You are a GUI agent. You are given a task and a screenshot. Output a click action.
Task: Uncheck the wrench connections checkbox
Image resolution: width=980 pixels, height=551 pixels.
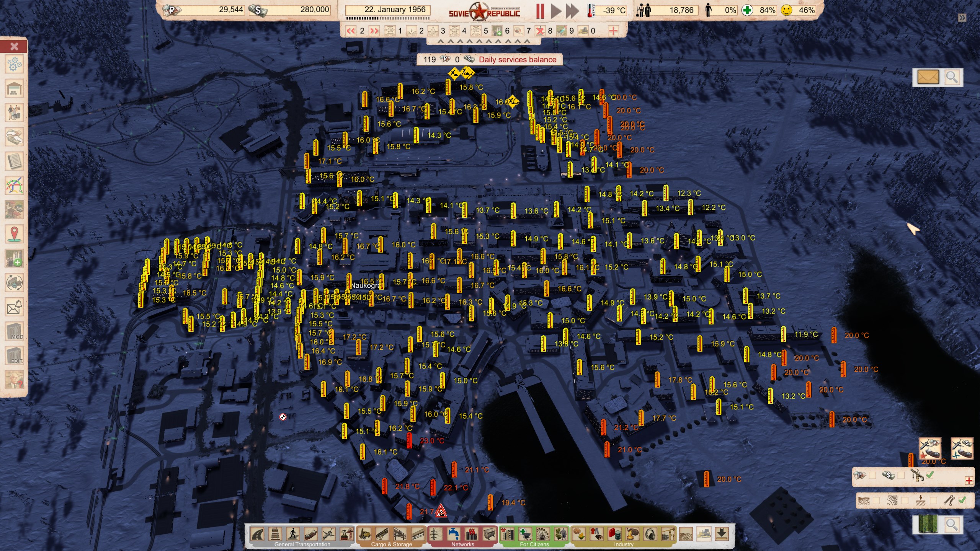(962, 500)
